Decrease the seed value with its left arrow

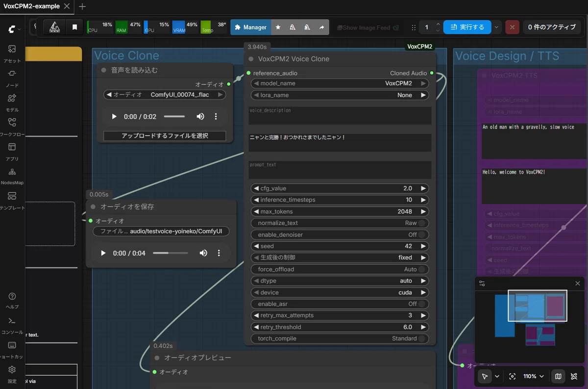point(256,246)
